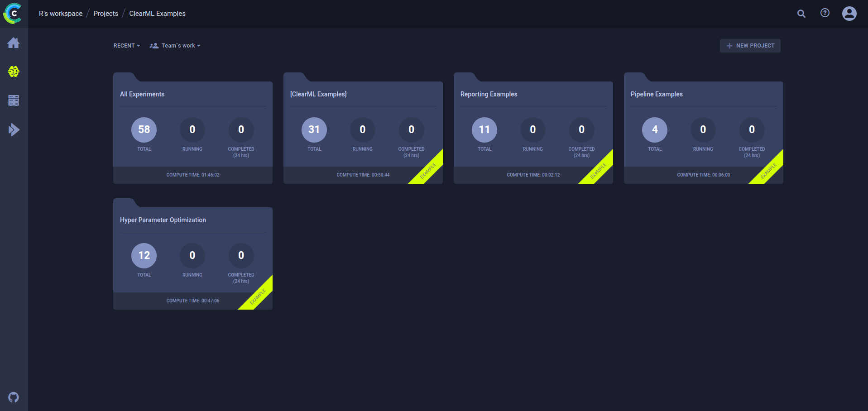This screenshot has width=868, height=411.
Task: Open the Datasets table icon in sidebar
Action: pos(14,100)
